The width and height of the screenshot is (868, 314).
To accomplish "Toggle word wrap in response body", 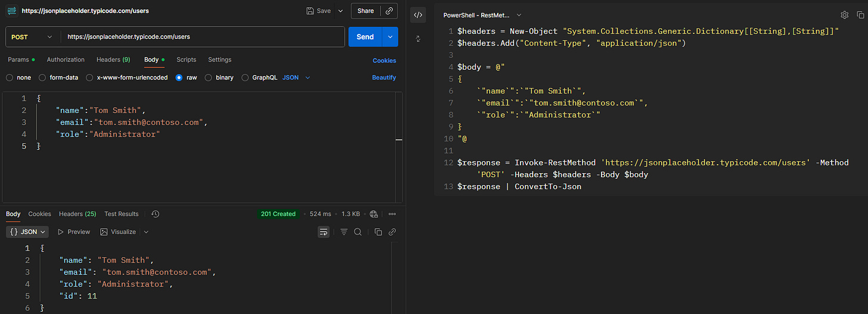I will 323,232.
